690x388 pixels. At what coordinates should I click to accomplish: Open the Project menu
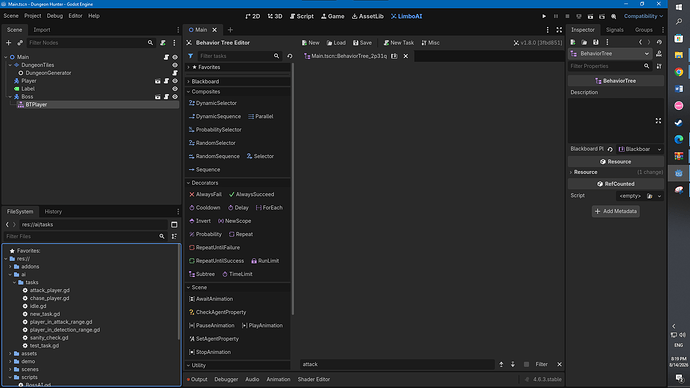[33, 16]
